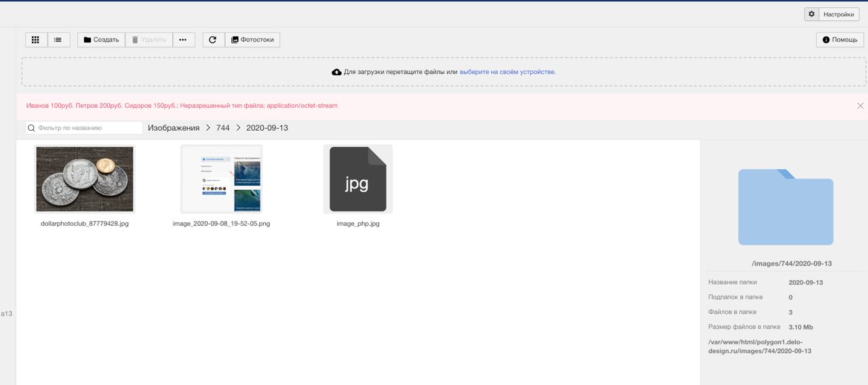Select the coins photo thumbnail
The height and width of the screenshot is (385, 868).
[85, 179]
